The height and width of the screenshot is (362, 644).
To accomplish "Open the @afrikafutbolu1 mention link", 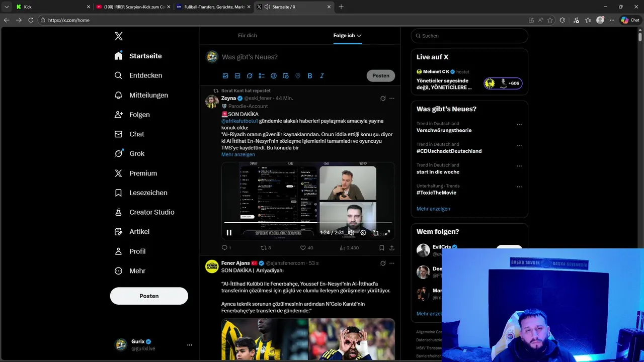I will (x=239, y=121).
